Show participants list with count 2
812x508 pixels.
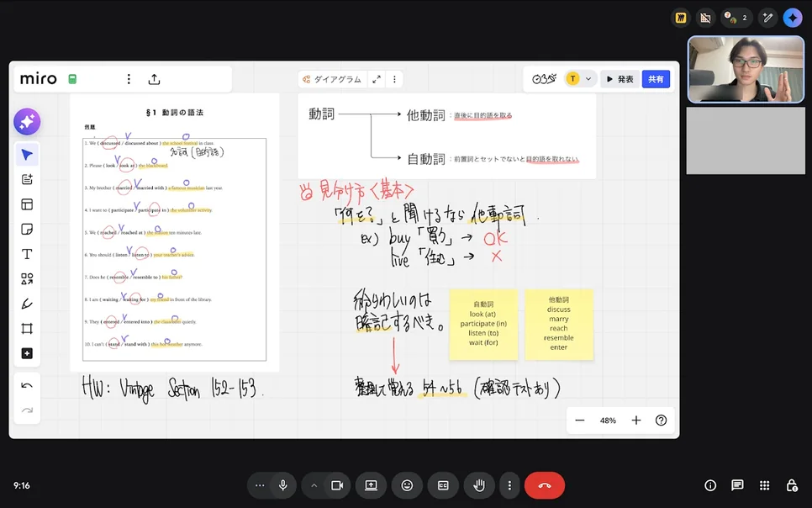736,18
